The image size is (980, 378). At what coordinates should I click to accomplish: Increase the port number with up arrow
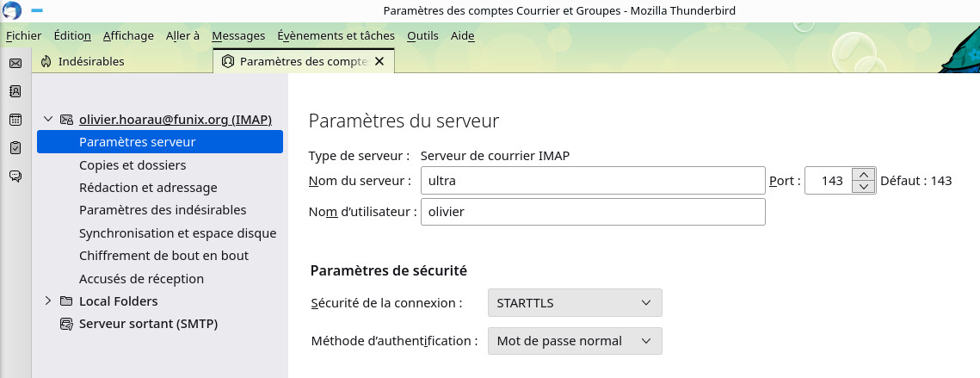coord(863,175)
